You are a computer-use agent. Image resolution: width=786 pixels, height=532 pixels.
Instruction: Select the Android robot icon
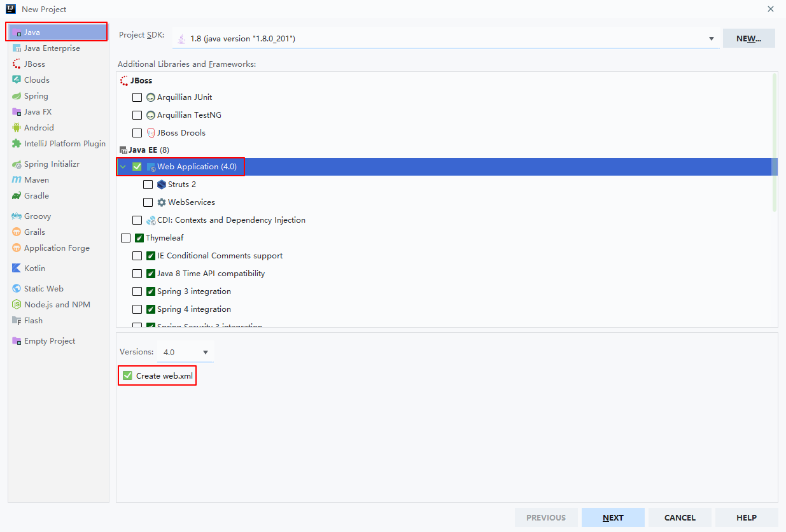pos(17,127)
